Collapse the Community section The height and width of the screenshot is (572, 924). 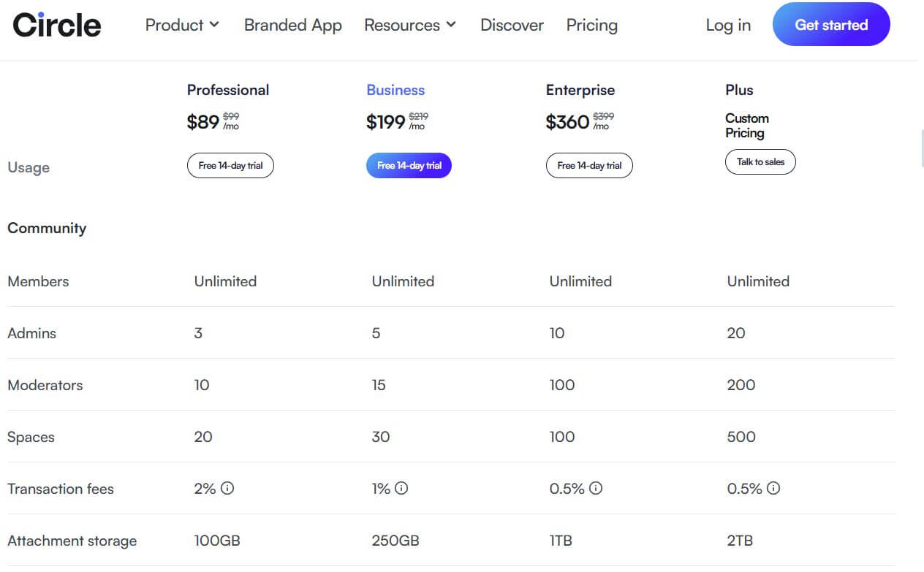(46, 228)
